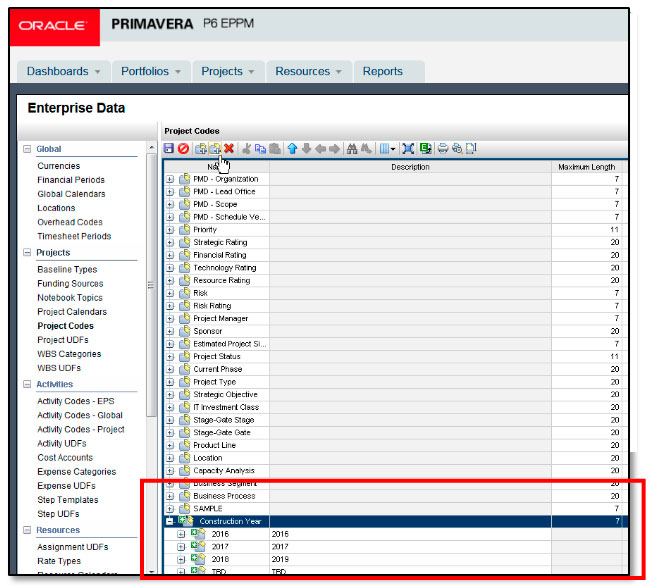This screenshot has width=652, height=588.
Task: Expand the Business Process row
Action: 170,496
